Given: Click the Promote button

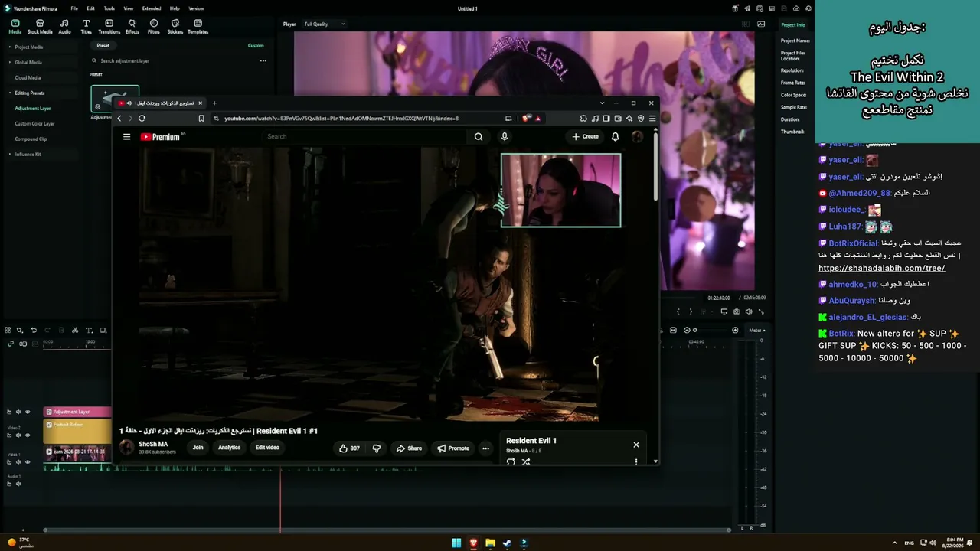Looking at the screenshot, I should point(453,448).
